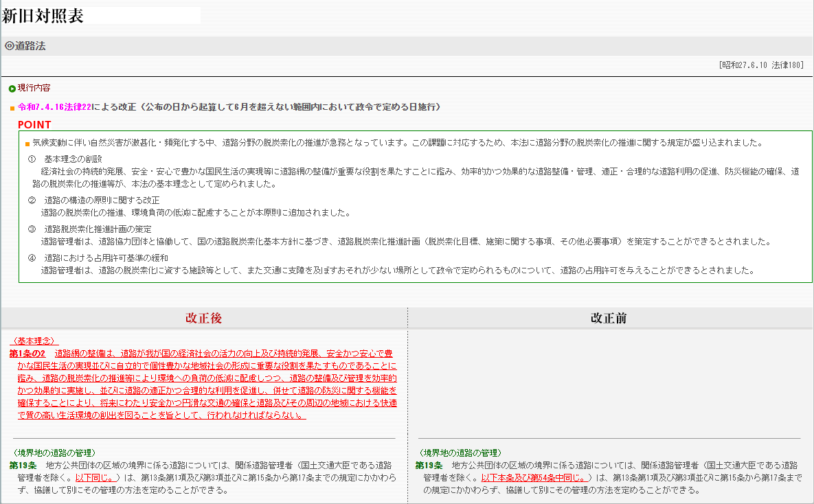Click the line starting 気候変動に伴い自然災害が激甚化
This screenshot has height=504, width=814.
point(397,143)
